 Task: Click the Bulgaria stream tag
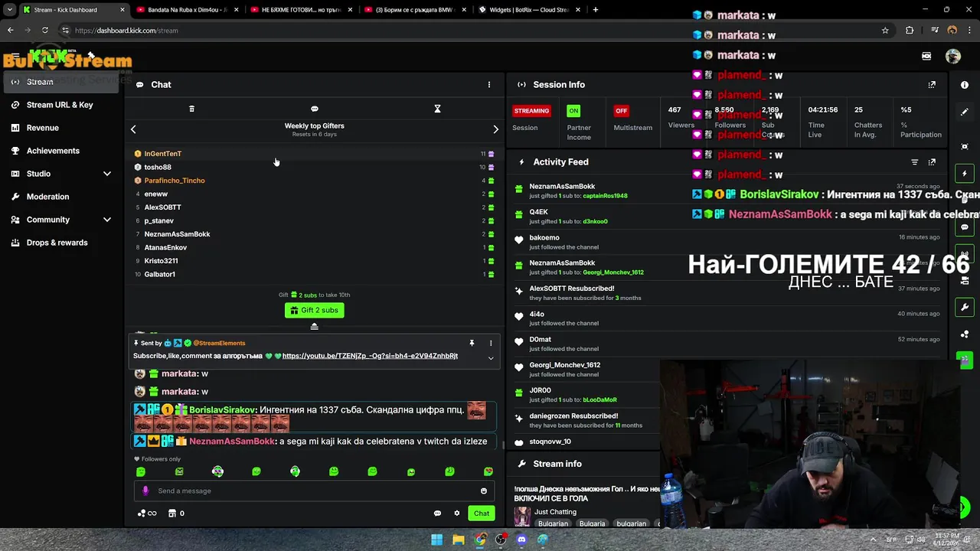[x=593, y=523]
